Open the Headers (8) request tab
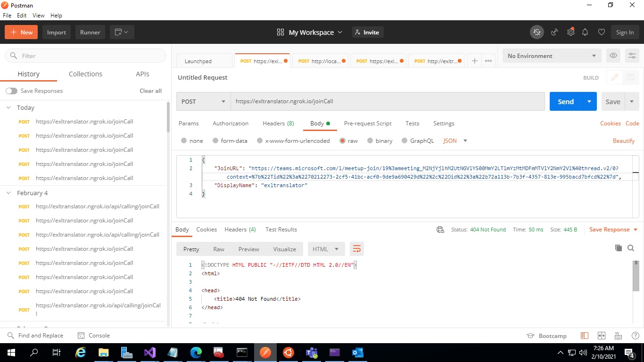This screenshot has height=362, width=644. (x=278, y=123)
